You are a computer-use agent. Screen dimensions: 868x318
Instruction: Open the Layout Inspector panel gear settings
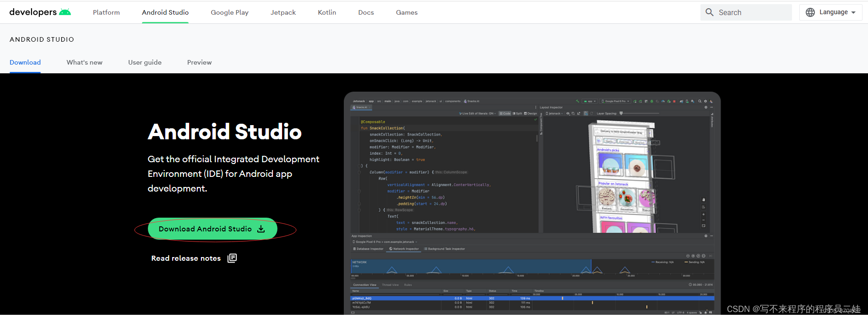[706, 107]
